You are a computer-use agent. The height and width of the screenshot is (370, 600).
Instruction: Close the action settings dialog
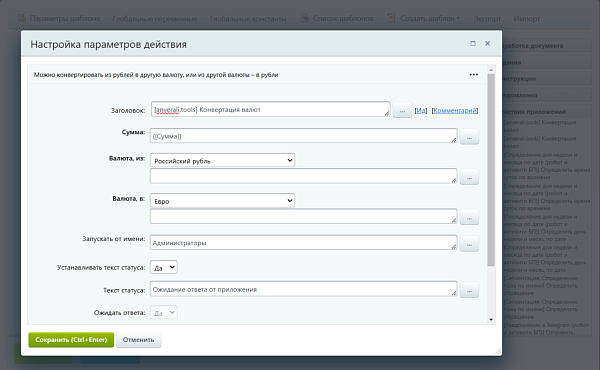488,44
